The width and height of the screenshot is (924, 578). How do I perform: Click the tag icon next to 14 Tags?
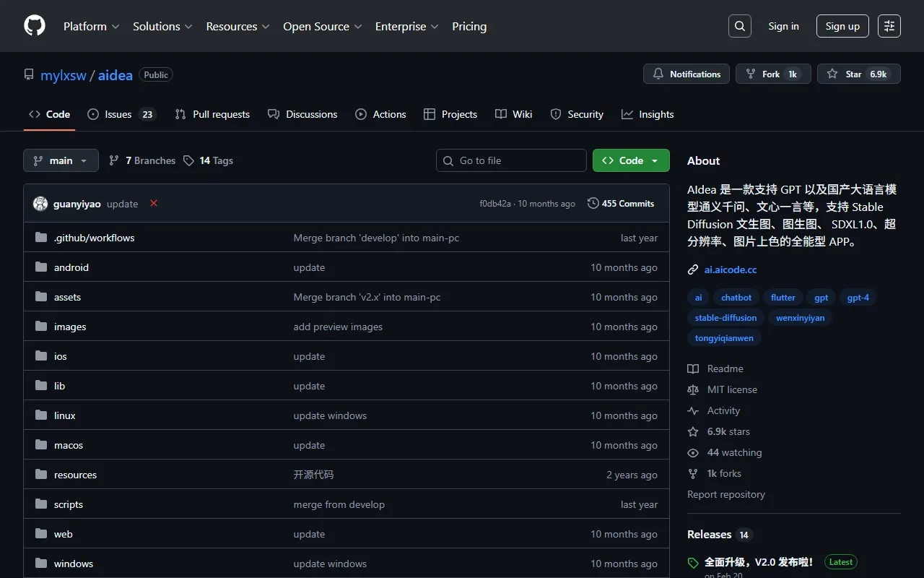click(188, 160)
